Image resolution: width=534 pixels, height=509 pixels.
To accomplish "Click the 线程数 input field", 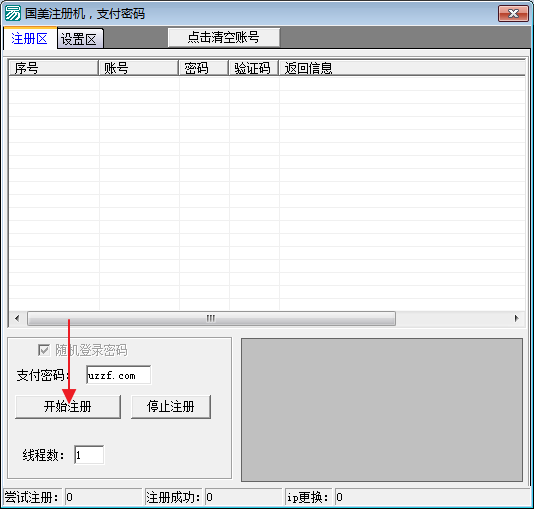I will [x=89, y=455].
